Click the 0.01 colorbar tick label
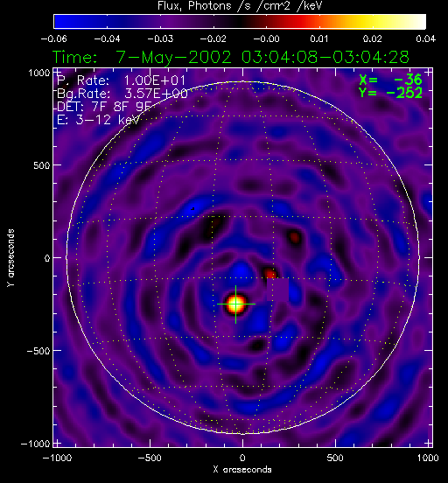This screenshot has height=483, width=448. pos(318,38)
